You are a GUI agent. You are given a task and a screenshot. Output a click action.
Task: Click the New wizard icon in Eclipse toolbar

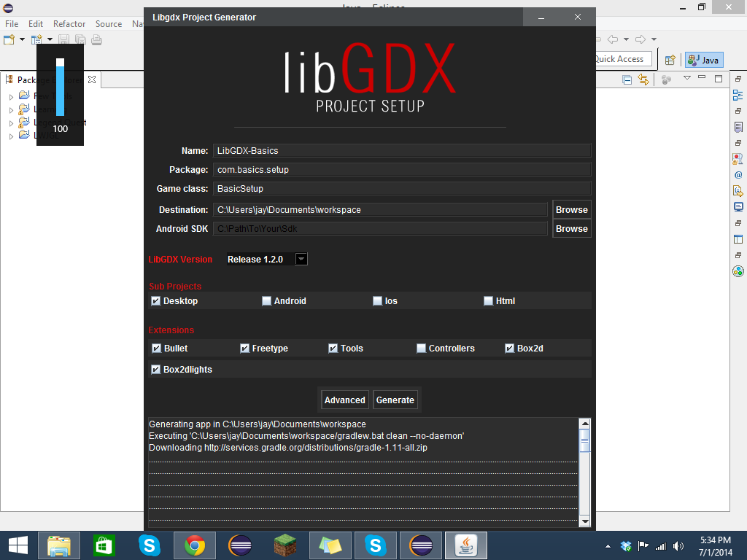[x=9, y=39]
